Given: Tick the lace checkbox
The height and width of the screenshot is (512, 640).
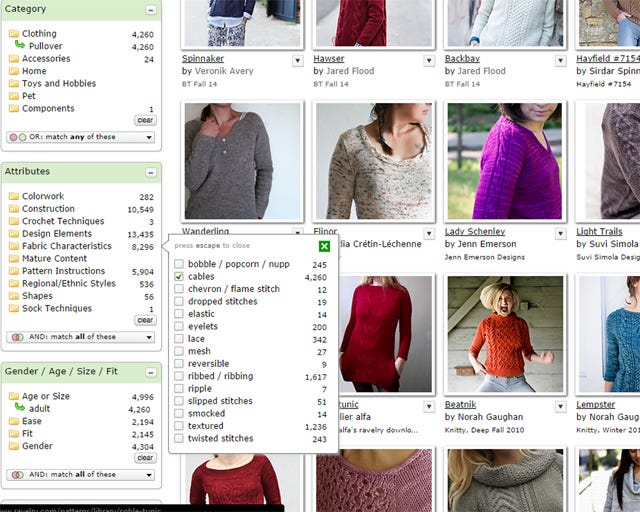Looking at the screenshot, I should pos(179,338).
